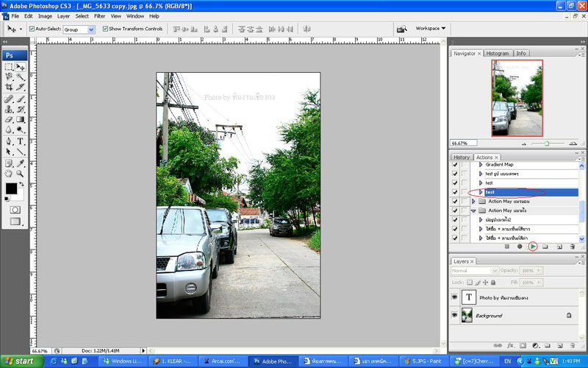Open the Filter menu
Viewport: 588px width, 368px height.
(x=99, y=16)
